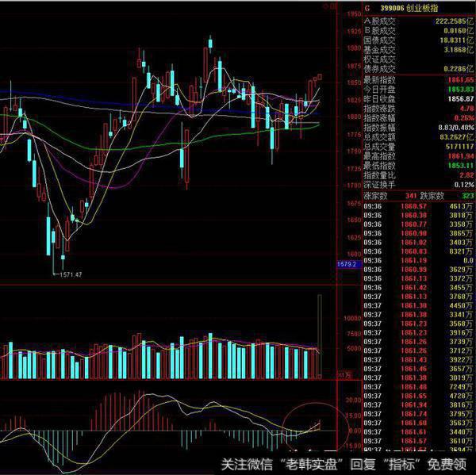Viewport: 476px width, 475px height.
Task: Click the 1700 price axis label
Action: (354, 185)
